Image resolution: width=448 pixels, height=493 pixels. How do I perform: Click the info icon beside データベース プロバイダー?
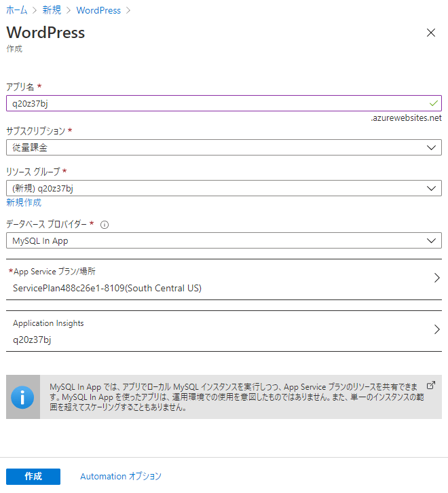click(105, 225)
